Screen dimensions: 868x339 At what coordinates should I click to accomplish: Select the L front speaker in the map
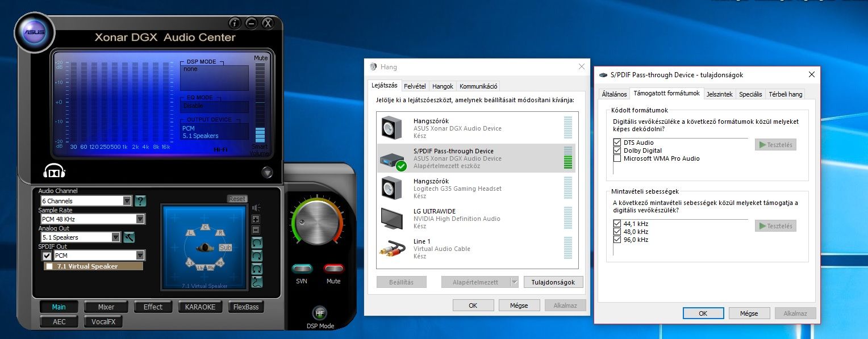point(191,233)
